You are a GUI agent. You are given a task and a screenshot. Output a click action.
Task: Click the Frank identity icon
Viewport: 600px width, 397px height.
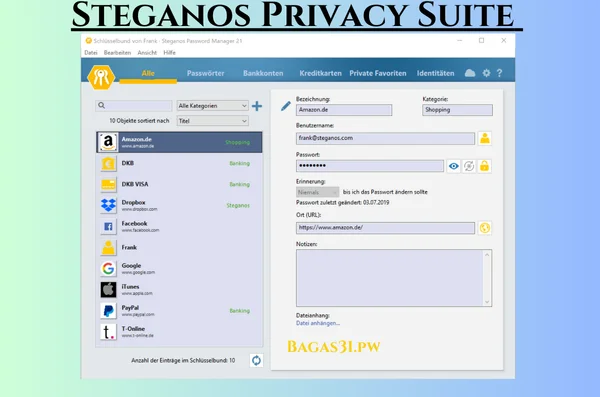[x=108, y=248]
